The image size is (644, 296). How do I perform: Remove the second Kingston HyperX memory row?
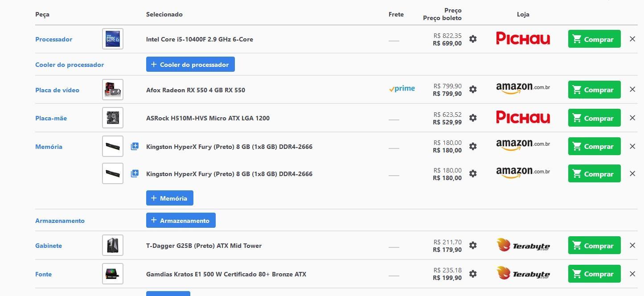click(632, 174)
